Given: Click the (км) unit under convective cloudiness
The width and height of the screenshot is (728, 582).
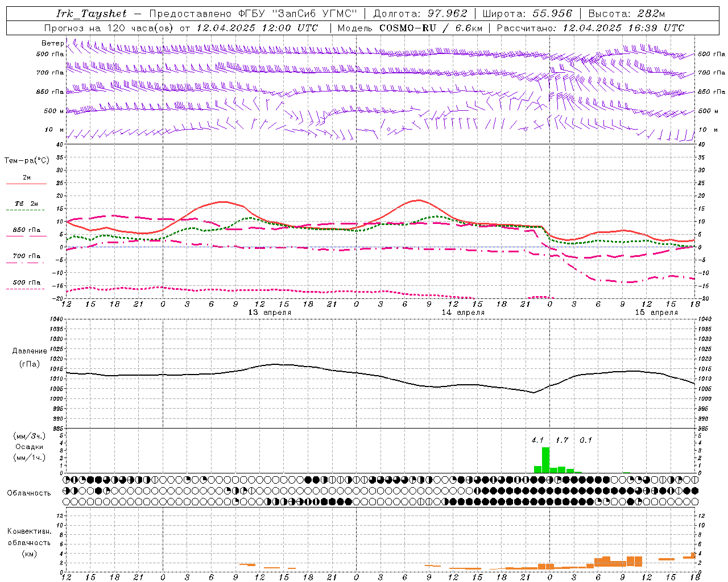Looking at the screenshot, I should (x=29, y=554).
